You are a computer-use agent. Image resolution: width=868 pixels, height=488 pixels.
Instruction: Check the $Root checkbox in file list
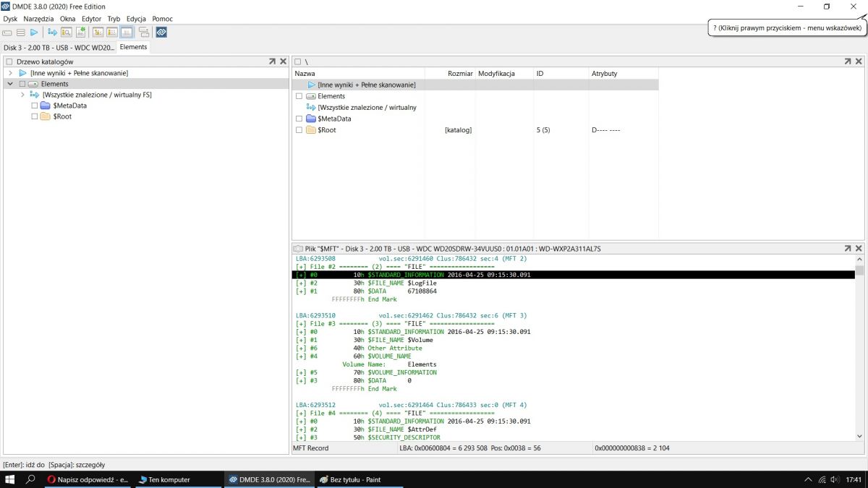(x=299, y=130)
